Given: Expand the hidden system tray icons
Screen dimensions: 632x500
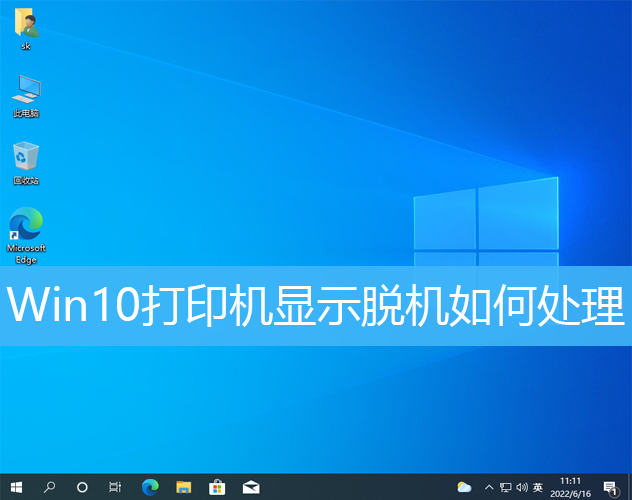Looking at the screenshot, I should pos(488,487).
